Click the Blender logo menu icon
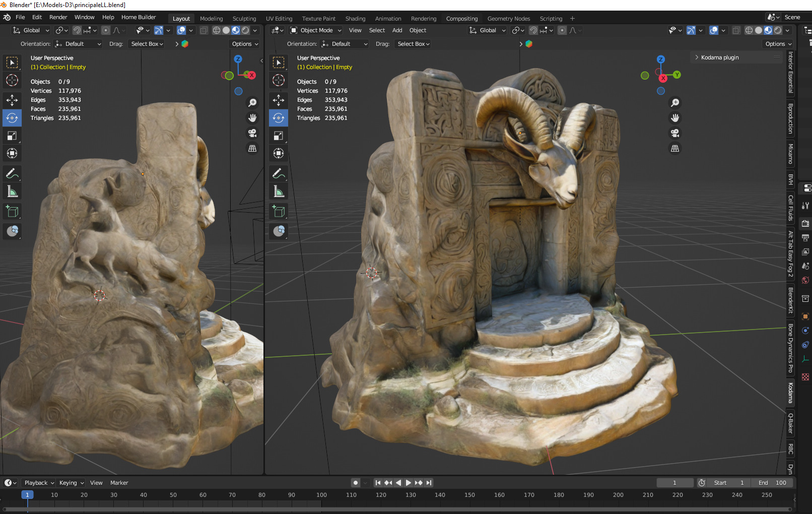 (7, 17)
